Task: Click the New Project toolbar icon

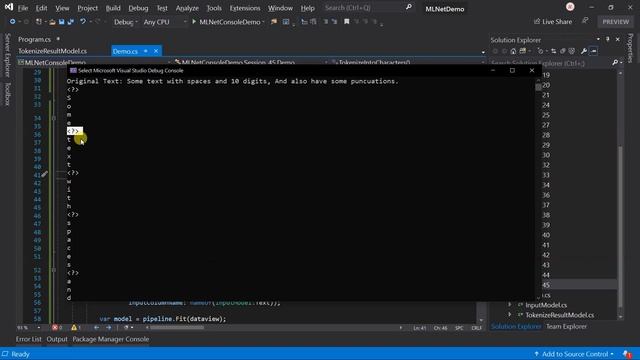Action: 39,22
